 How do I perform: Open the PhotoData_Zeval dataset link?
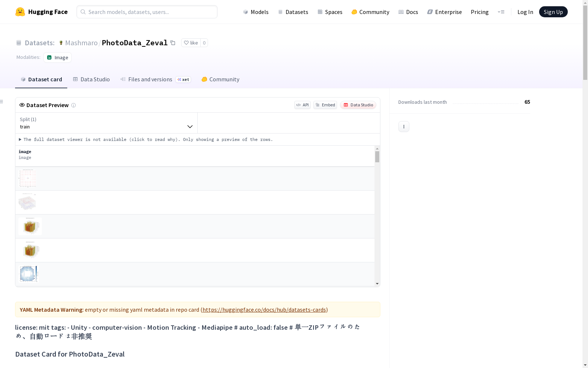(135, 43)
